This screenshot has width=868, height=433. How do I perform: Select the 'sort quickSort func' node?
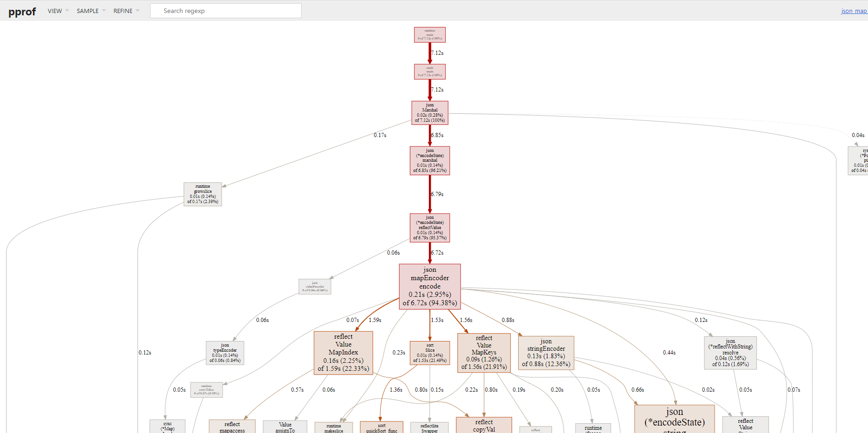381,426
